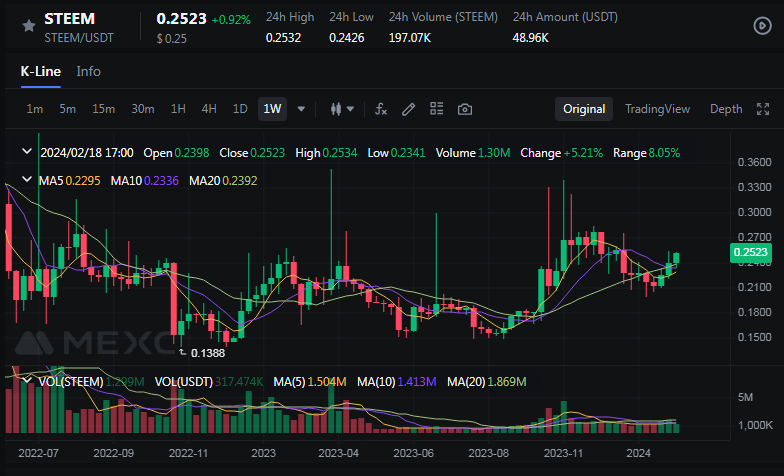Click the volume MA(20) 1.869M label
The image size is (784, 476).
486,382
